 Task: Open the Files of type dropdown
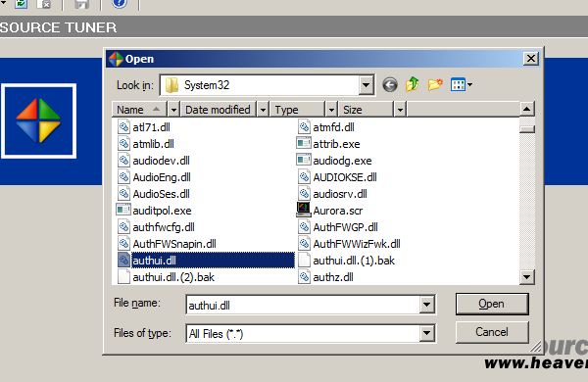tap(426, 333)
